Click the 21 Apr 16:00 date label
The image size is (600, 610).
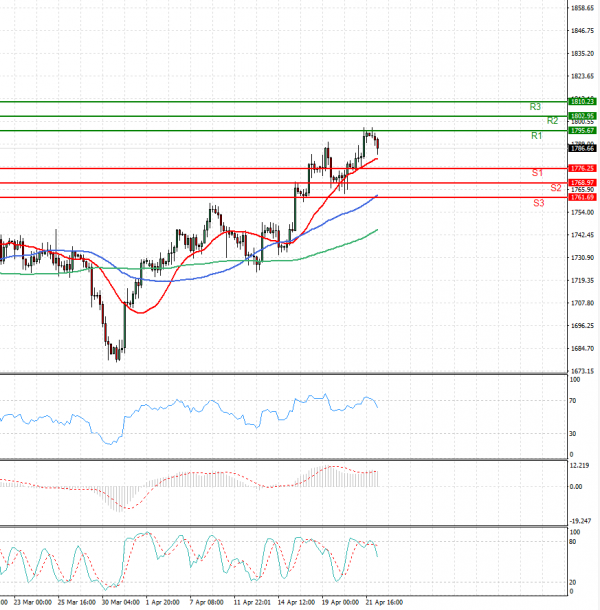point(384,602)
